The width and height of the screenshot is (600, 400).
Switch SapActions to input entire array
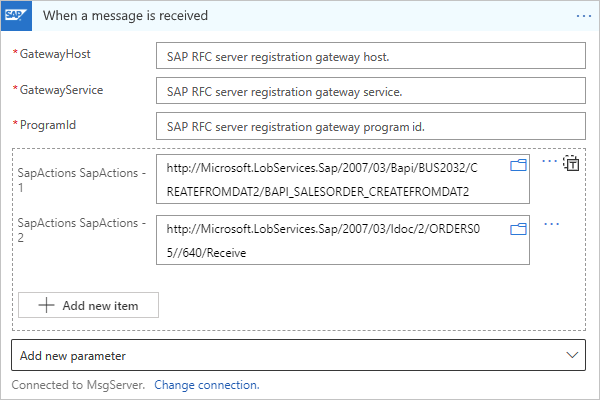click(571, 164)
